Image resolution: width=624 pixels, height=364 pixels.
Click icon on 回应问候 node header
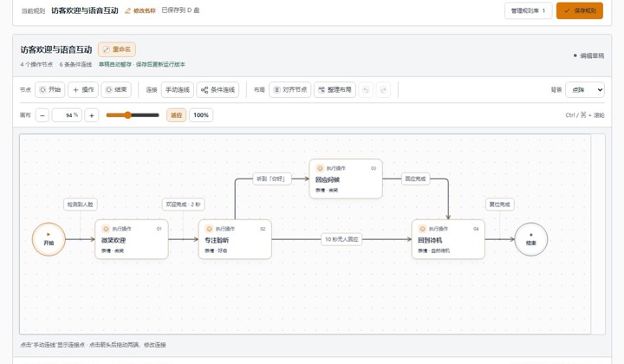click(320, 168)
